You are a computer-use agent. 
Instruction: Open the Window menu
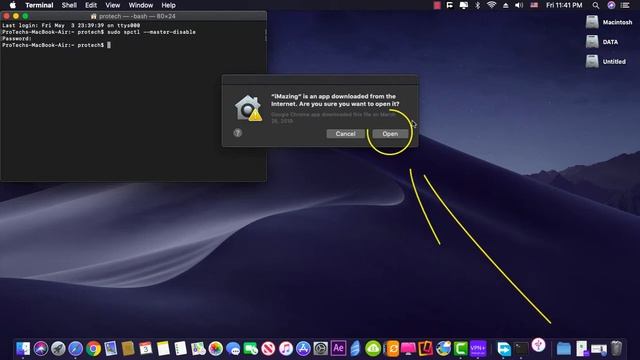pos(140,5)
